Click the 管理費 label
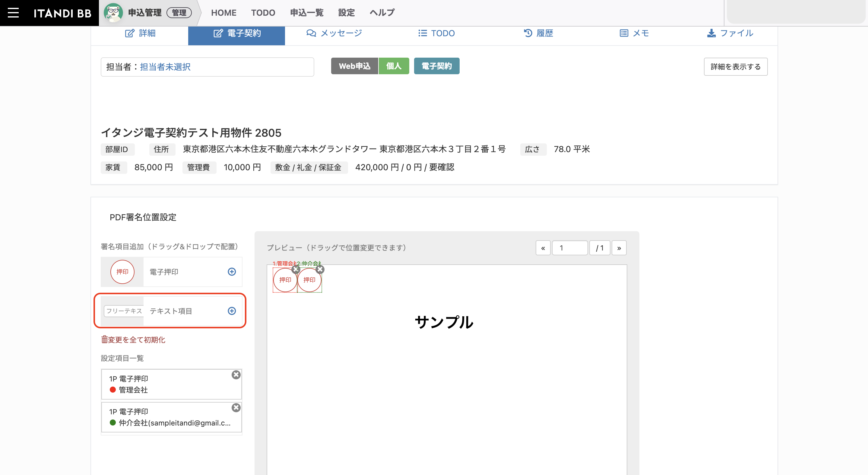This screenshot has width=868, height=475. [198, 167]
